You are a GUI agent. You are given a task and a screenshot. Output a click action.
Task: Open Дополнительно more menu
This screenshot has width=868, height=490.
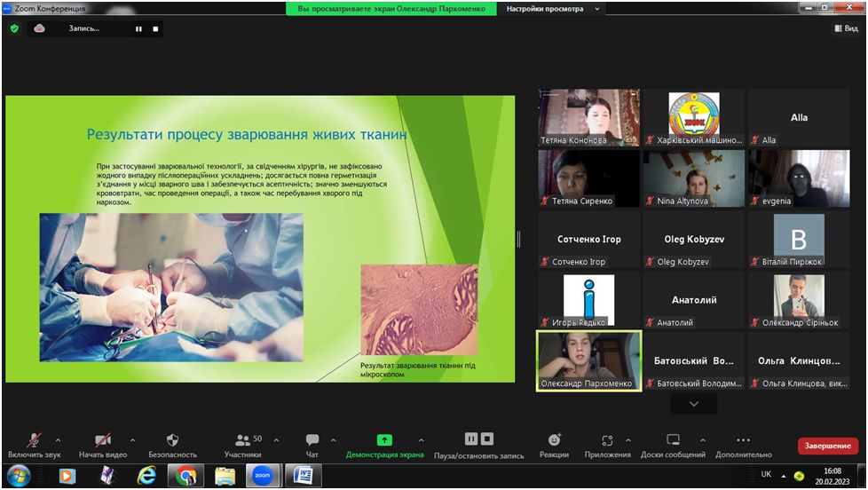pyautogui.click(x=744, y=446)
